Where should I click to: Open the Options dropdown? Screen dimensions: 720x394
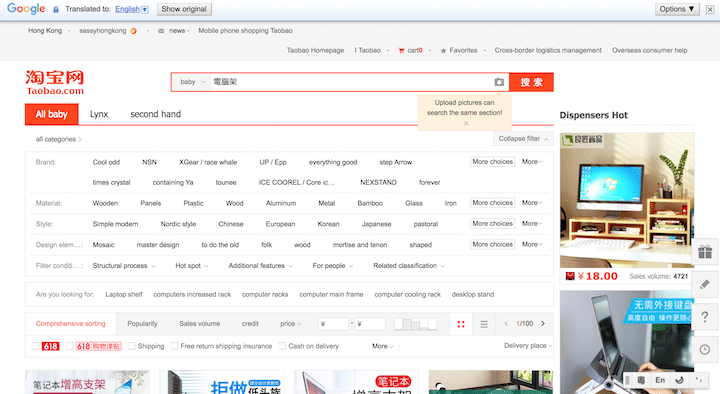(677, 9)
